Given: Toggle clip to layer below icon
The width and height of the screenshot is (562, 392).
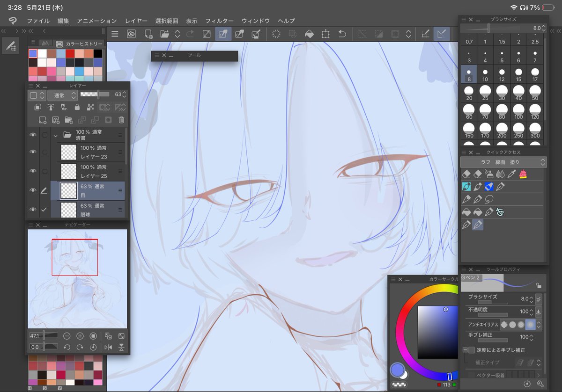Looking at the screenshot, I should click(x=38, y=107).
